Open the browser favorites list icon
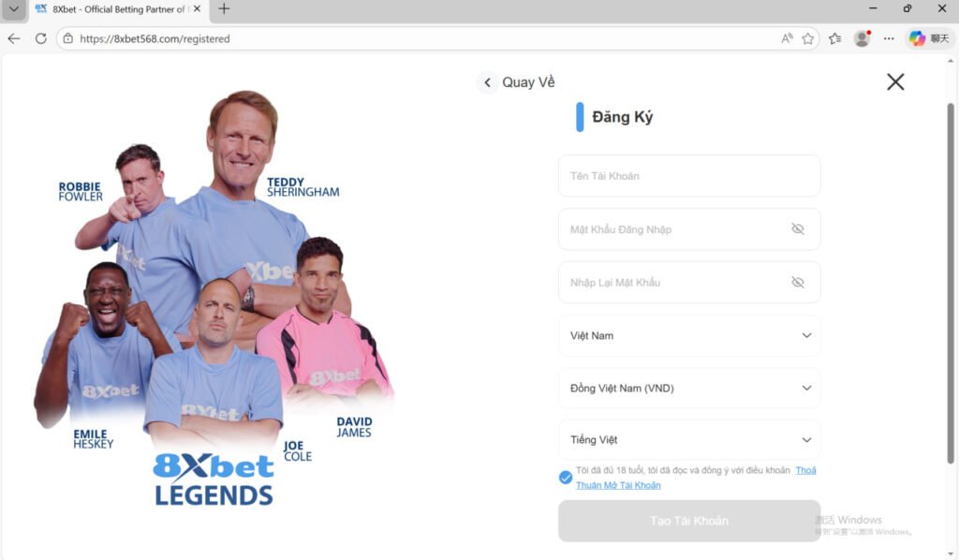 click(x=834, y=38)
